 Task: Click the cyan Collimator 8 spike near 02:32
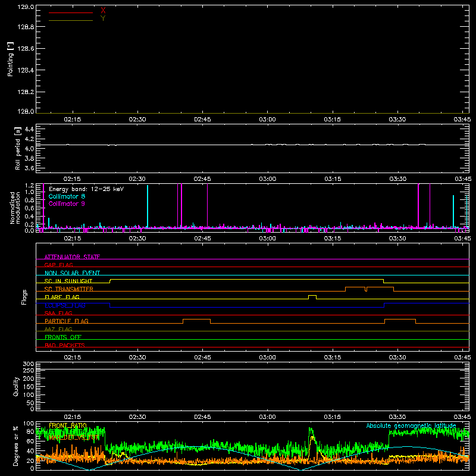pyautogui.click(x=148, y=206)
